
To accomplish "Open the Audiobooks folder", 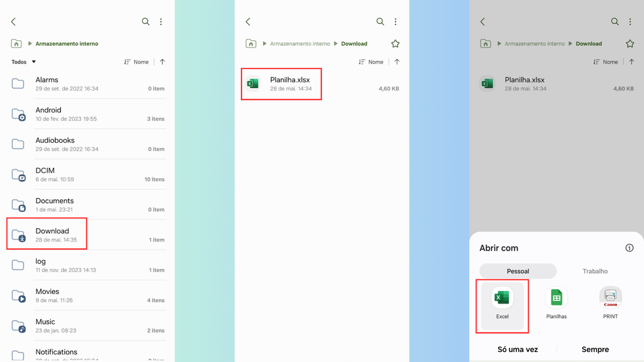I will (87, 145).
